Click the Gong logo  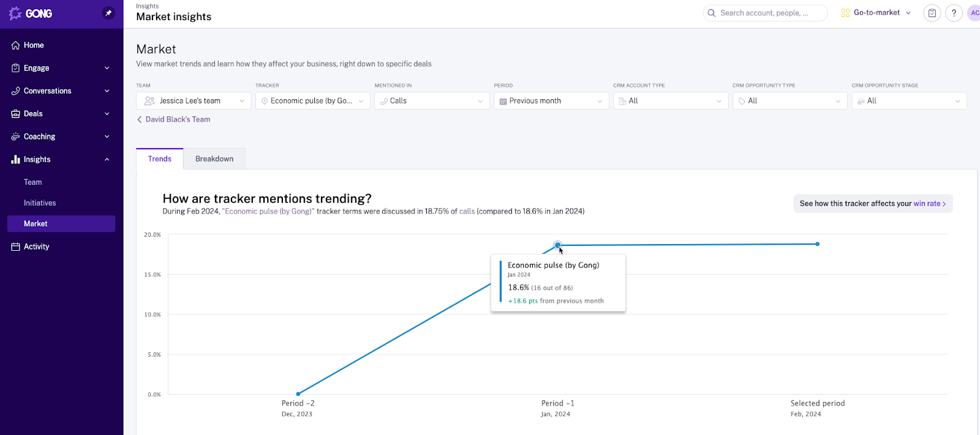[31, 13]
